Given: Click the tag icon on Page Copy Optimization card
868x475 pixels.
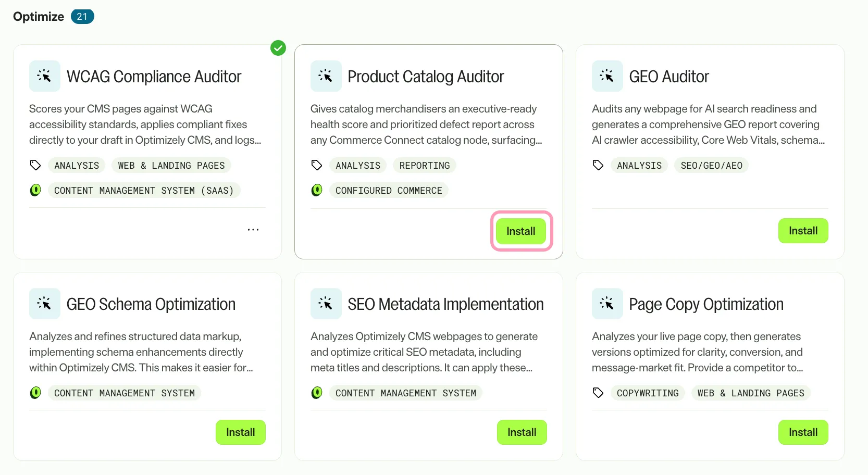Looking at the screenshot, I should tap(598, 393).
